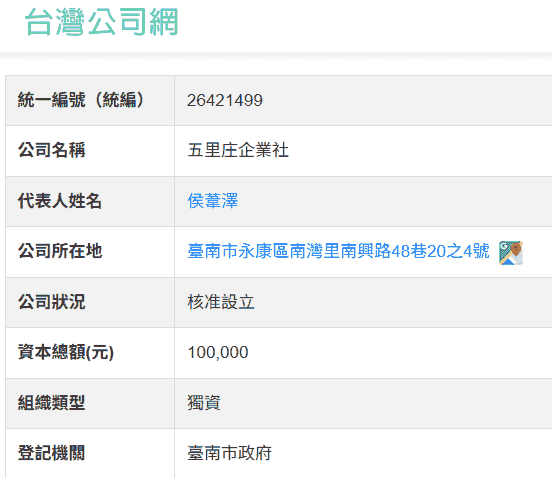Open representative name link 侯葦澤

[213, 201]
